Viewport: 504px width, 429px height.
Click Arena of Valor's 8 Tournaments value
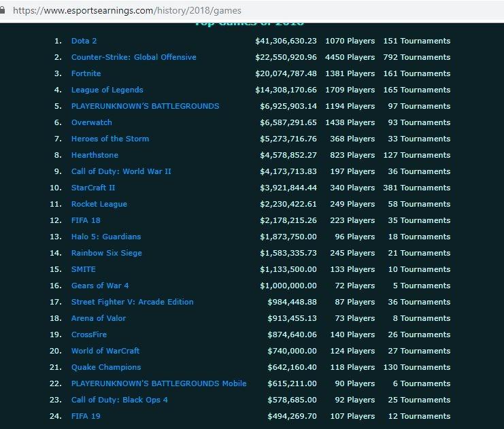coord(422,318)
